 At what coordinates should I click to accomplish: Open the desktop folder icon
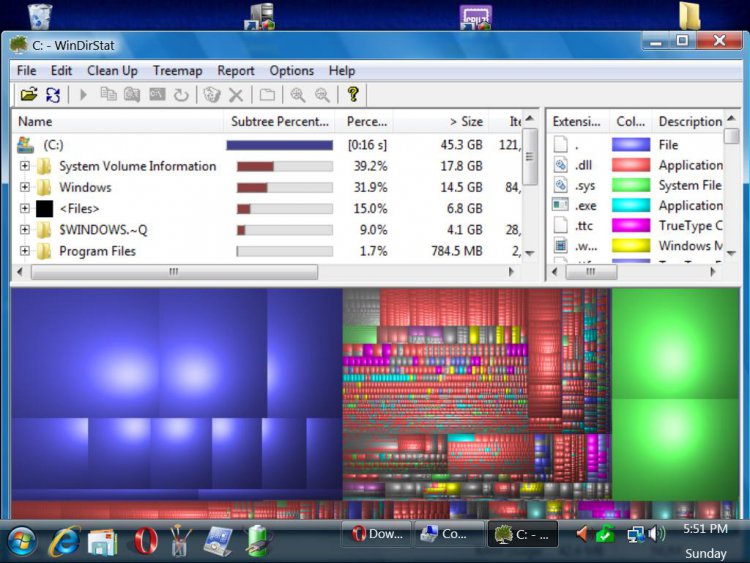(x=690, y=16)
